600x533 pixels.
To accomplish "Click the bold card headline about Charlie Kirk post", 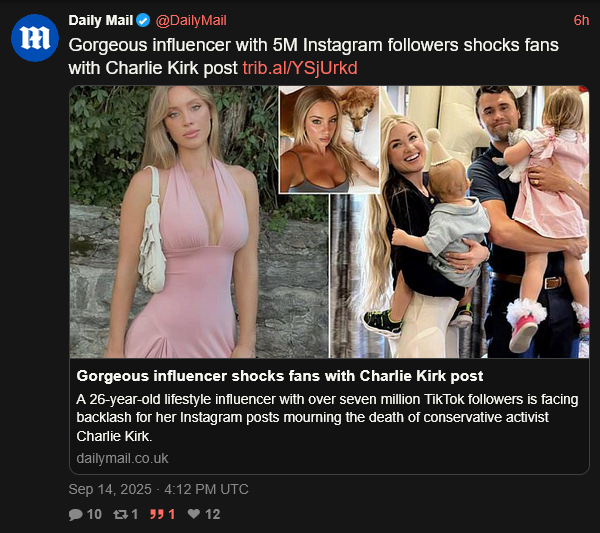I will [280, 376].
